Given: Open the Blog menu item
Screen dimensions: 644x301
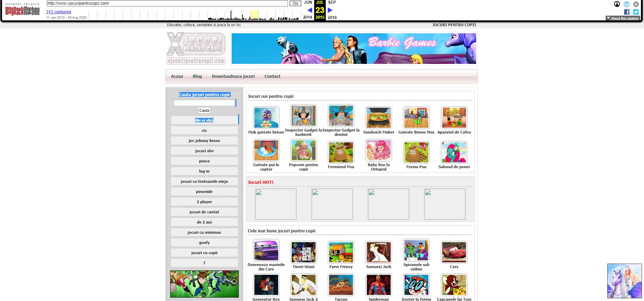Looking at the screenshot, I should [x=197, y=76].
